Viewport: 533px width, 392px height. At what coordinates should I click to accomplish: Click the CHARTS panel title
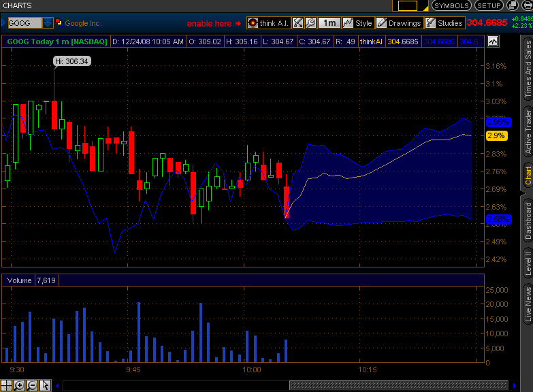(x=17, y=5)
